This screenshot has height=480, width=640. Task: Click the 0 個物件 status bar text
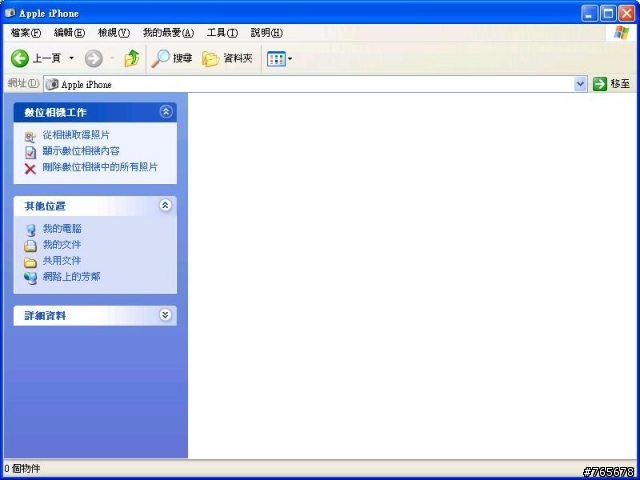pos(22,469)
